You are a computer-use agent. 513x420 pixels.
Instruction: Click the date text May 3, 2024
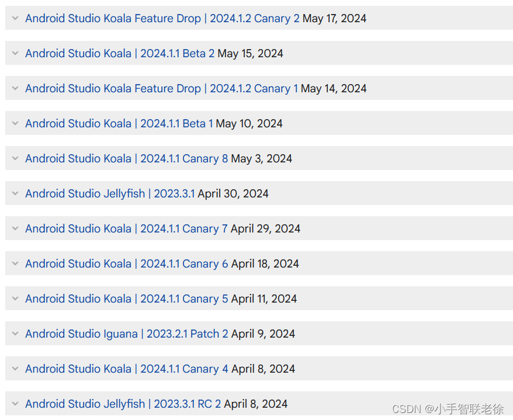261,158
